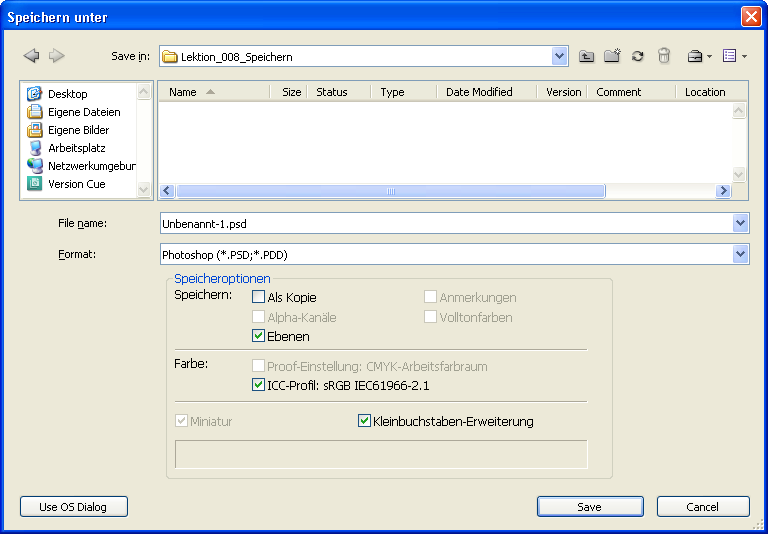Click the Back navigation arrow
The image size is (768, 534).
click(x=31, y=56)
